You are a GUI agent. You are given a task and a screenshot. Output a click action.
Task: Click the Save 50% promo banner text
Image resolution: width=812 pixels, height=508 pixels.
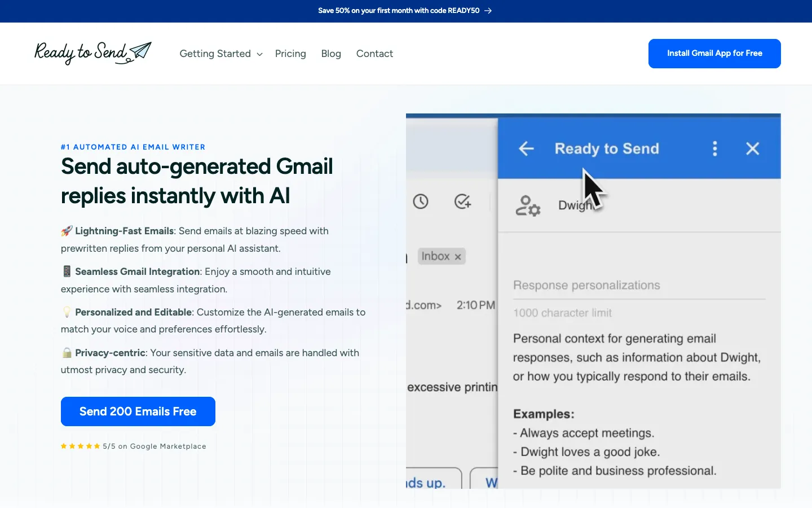399,11
